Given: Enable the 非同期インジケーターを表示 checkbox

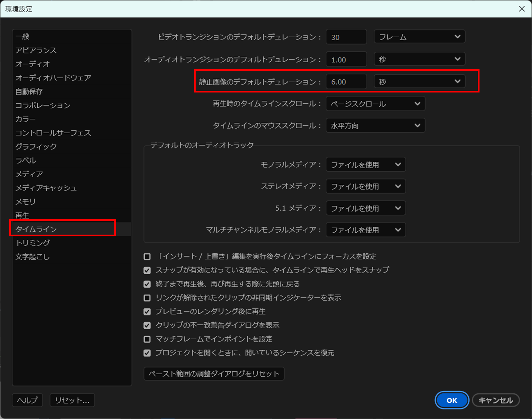Looking at the screenshot, I should (147, 298).
